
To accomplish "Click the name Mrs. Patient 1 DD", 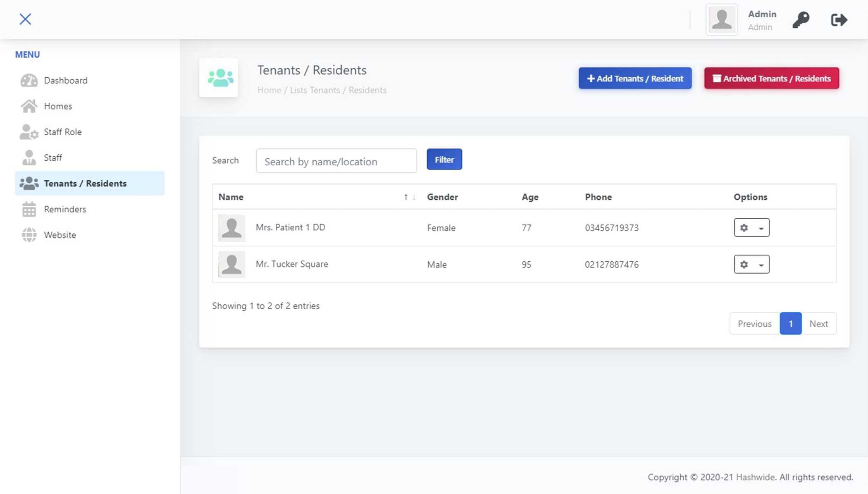I will (291, 227).
